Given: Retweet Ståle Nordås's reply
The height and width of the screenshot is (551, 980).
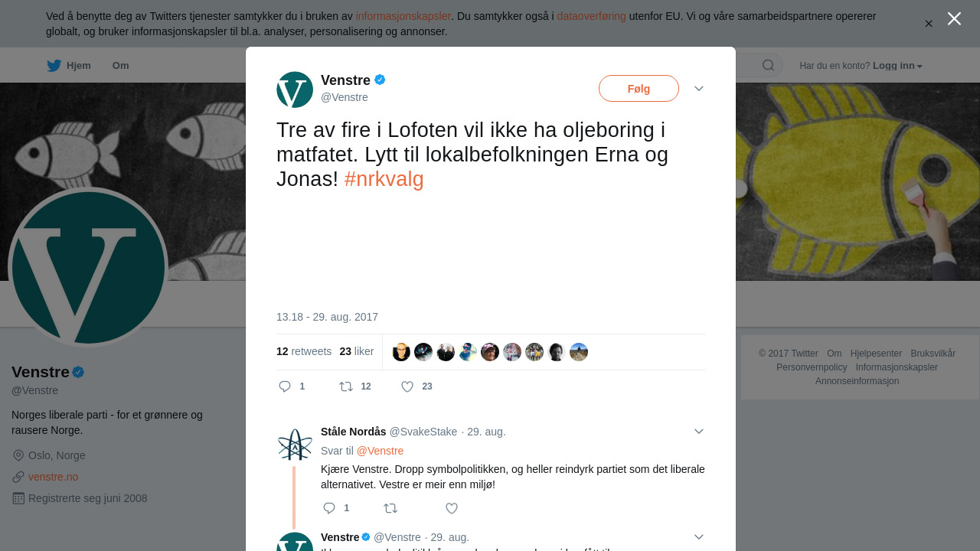Looking at the screenshot, I should pyautogui.click(x=390, y=508).
